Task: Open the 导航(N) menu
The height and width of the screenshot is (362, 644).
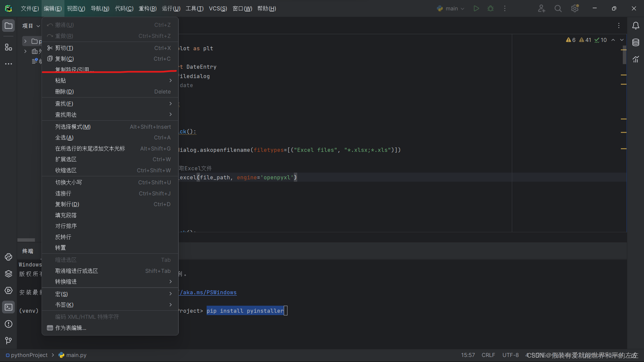Action: pos(100,8)
